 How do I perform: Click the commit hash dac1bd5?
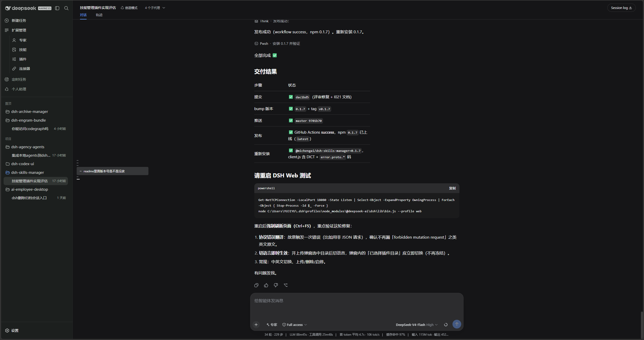tap(302, 97)
